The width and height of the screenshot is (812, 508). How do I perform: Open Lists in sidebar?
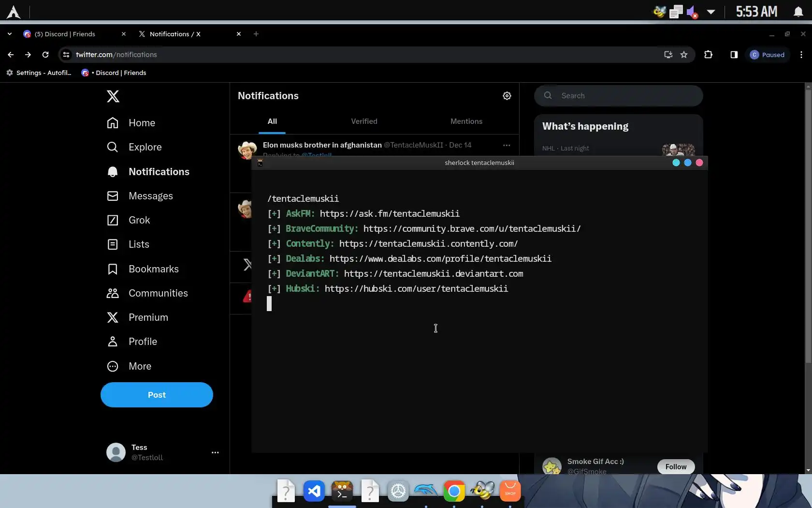click(x=128, y=244)
